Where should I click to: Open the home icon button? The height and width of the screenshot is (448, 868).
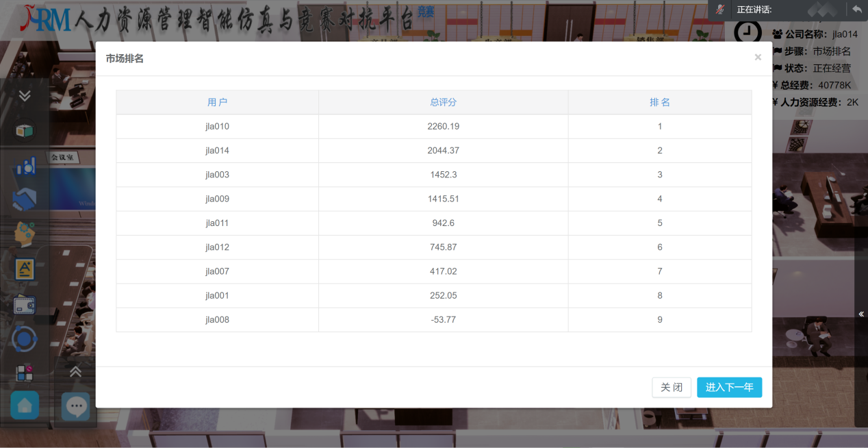tap(25, 406)
